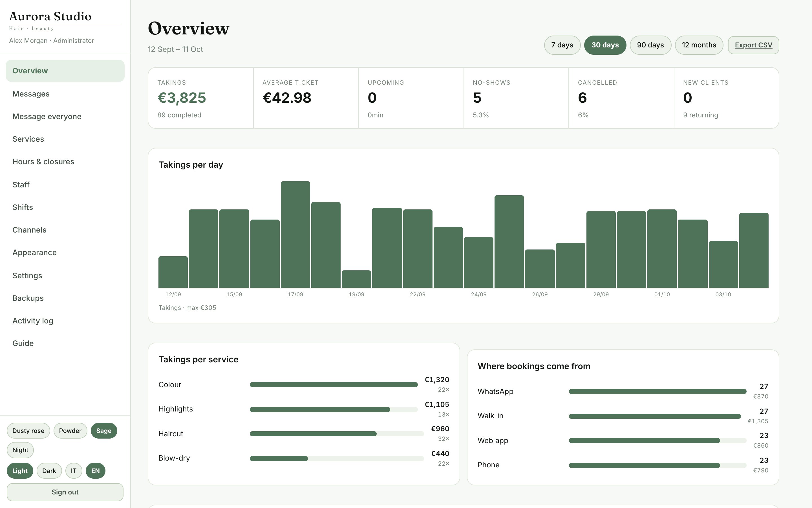Click the €42.98 average ticket value

(287, 98)
